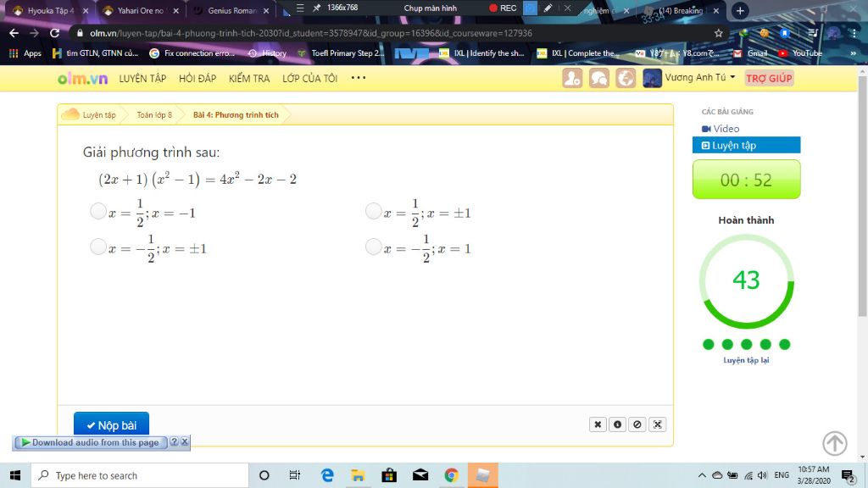The height and width of the screenshot is (488, 868).
Task: Click the fullscreen expand icon below question
Action: point(658,424)
